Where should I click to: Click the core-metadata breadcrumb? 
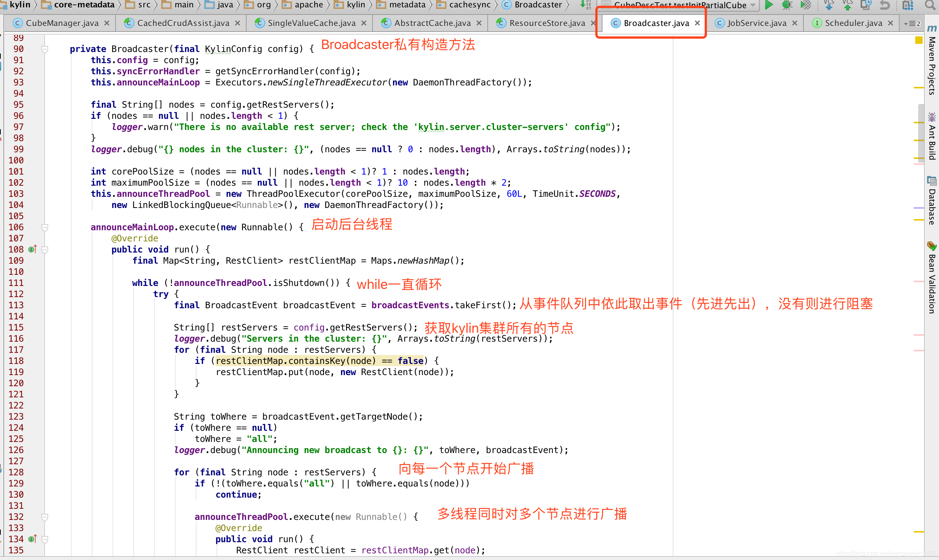click(x=78, y=5)
